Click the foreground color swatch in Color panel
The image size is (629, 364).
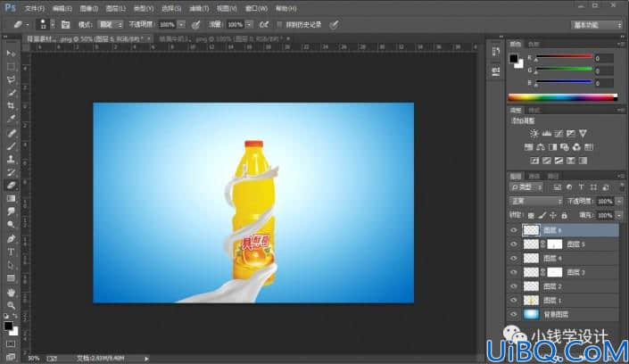click(514, 59)
